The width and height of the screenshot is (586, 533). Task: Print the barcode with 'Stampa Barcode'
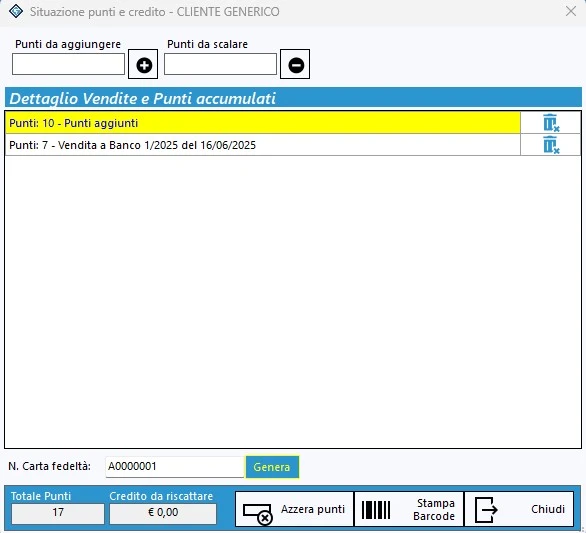pos(409,509)
